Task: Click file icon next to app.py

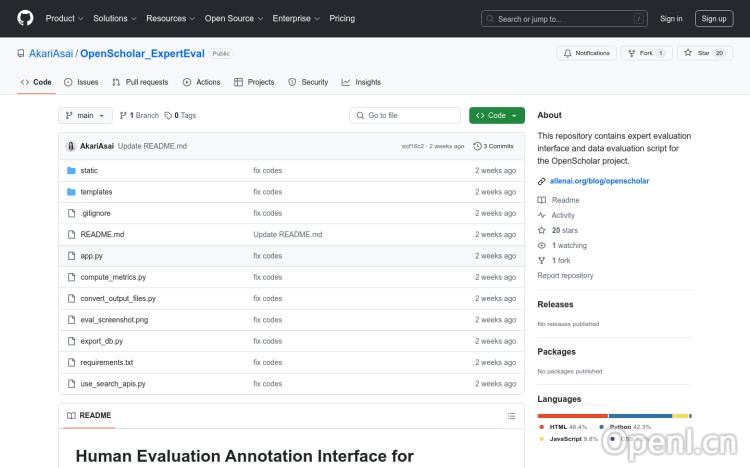Action: coord(71,256)
